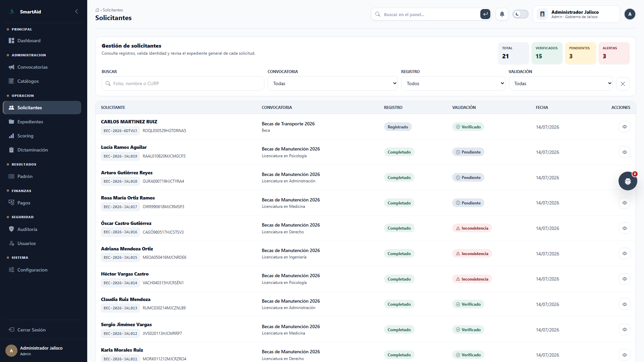Click the Padrón list icon
This screenshot has width=644, height=362.
coord(11,176)
